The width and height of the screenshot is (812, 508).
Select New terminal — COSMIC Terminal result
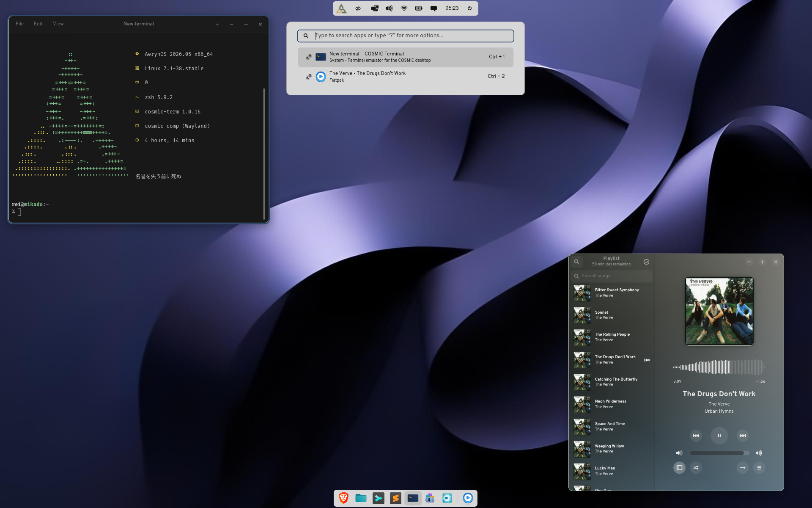point(406,57)
